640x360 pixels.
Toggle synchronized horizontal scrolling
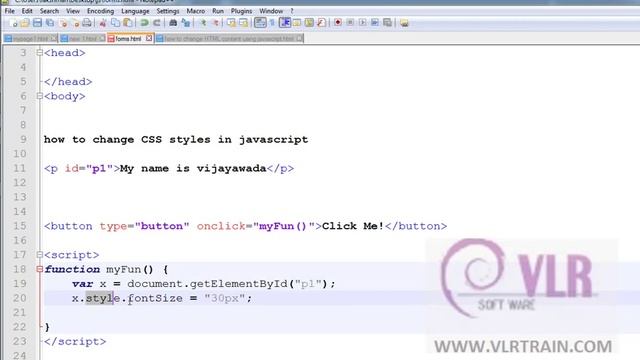[x=244, y=23]
